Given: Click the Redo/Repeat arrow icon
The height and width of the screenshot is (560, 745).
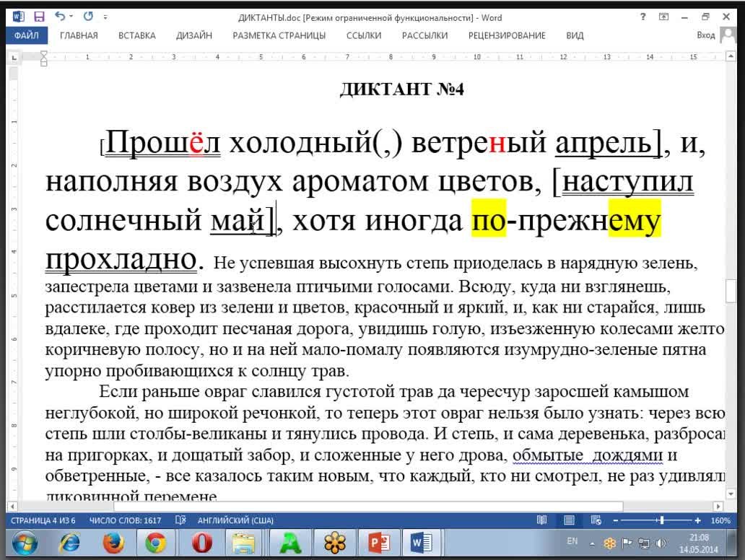Looking at the screenshot, I should pos(89,17).
